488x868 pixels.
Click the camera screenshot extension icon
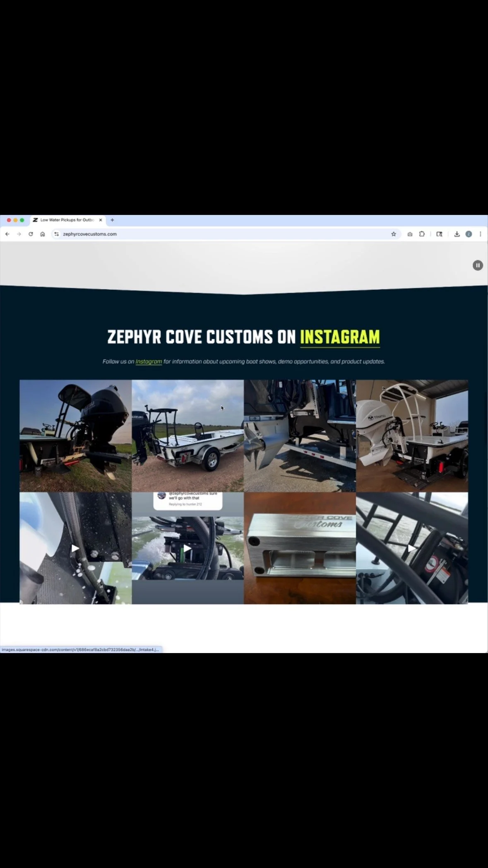pos(410,234)
